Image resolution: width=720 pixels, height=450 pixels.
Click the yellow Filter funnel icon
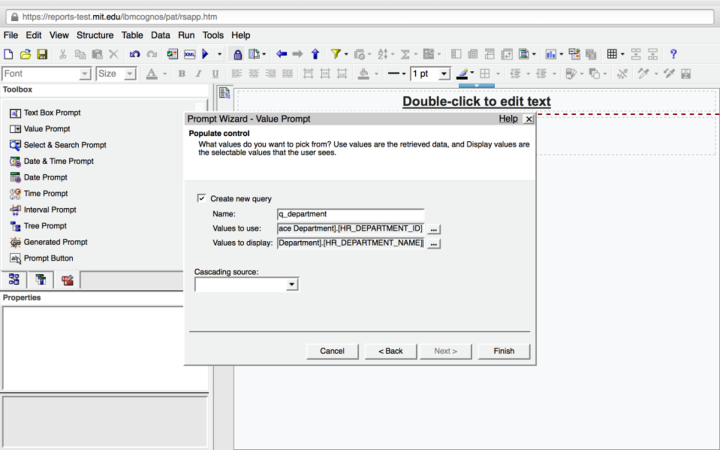336,54
